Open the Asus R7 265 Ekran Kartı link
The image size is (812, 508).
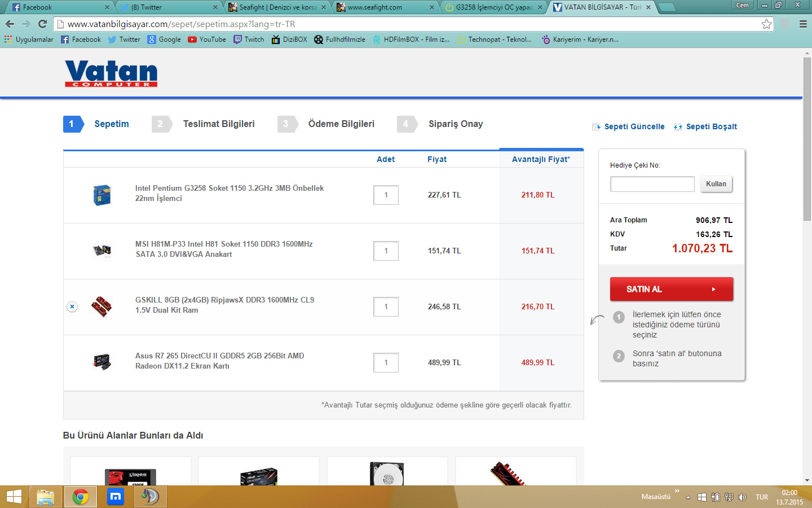[219, 361]
